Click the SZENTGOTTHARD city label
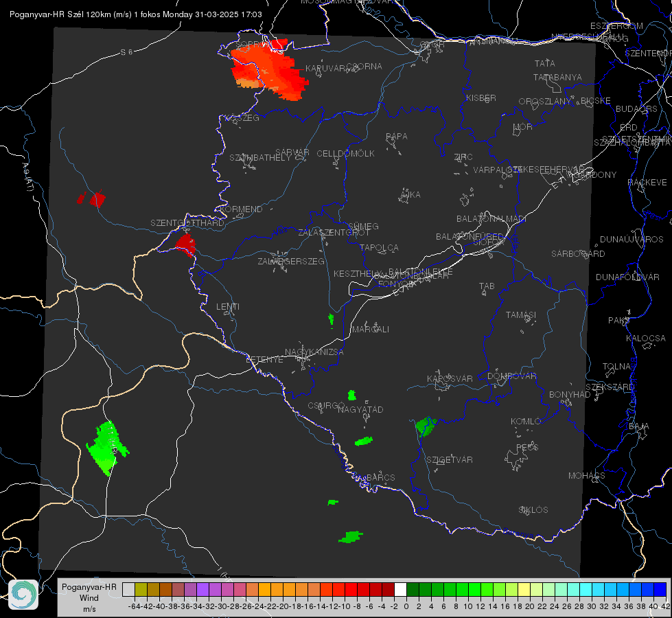The width and height of the screenshot is (672, 618). point(187,223)
